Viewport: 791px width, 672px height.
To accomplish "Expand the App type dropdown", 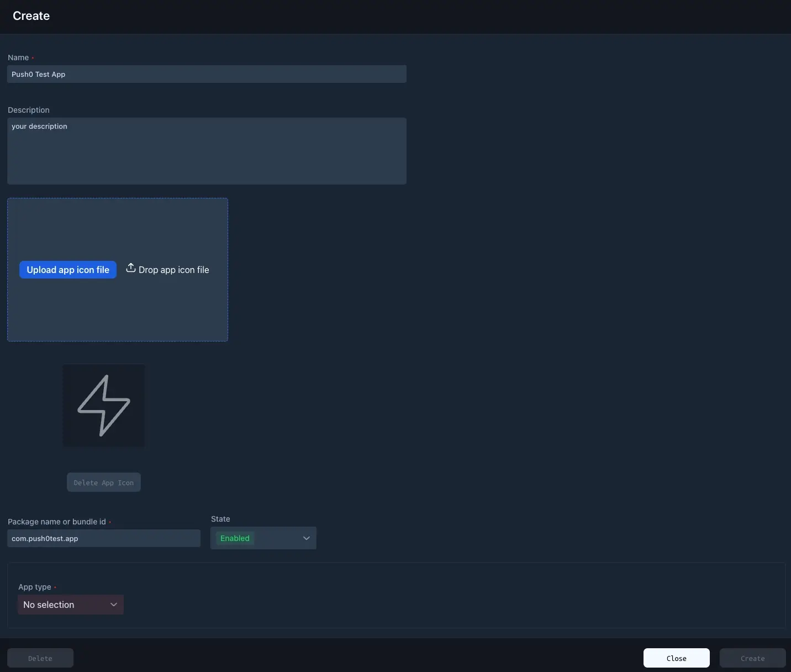I will (70, 605).
